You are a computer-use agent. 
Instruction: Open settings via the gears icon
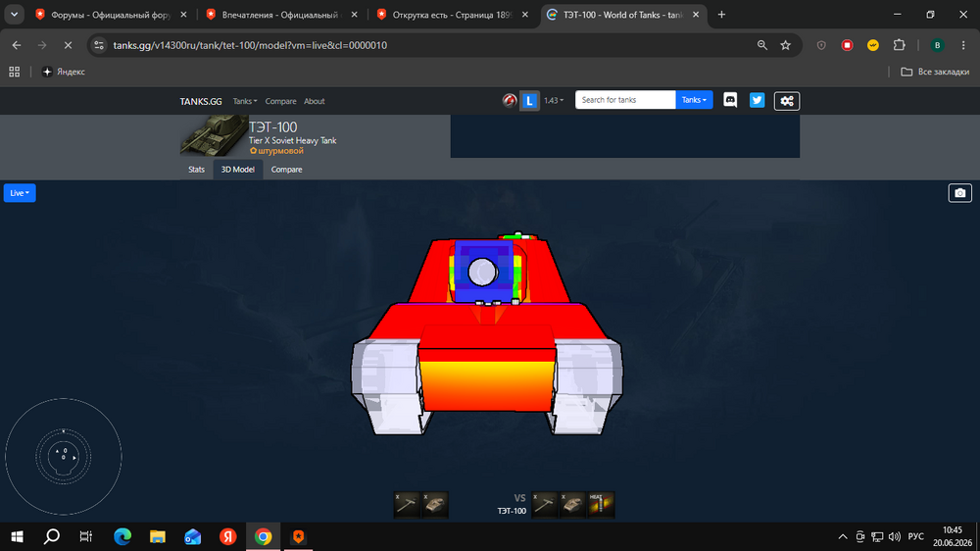pos(787,101)
